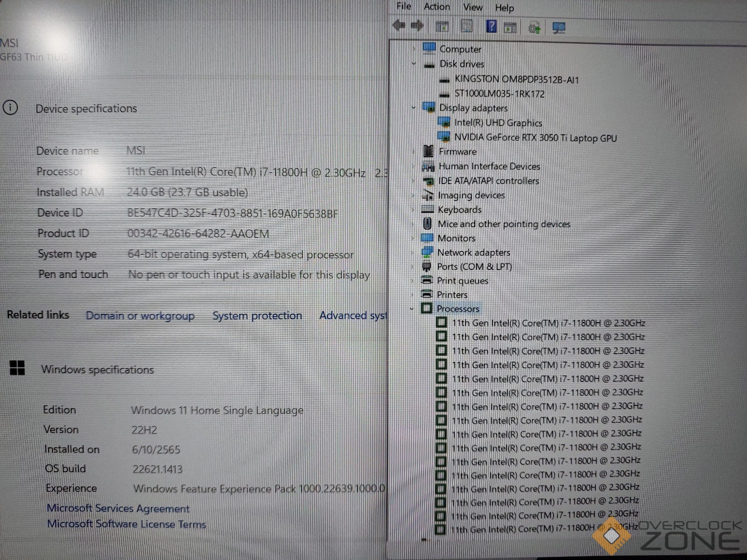Click the Forward arrow in Device Manager toolbar
This screenshot has width=747, height=560.
click(417, 26)
